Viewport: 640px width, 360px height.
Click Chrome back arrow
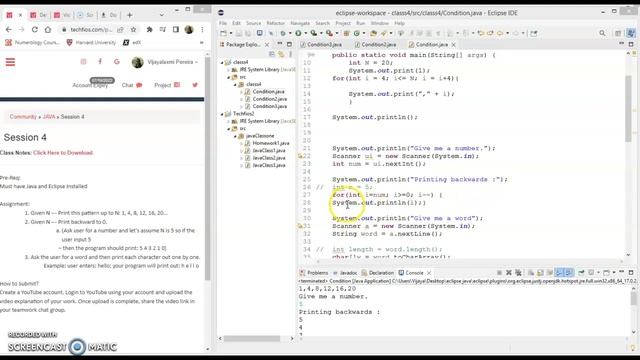click(x=9, y=29)
